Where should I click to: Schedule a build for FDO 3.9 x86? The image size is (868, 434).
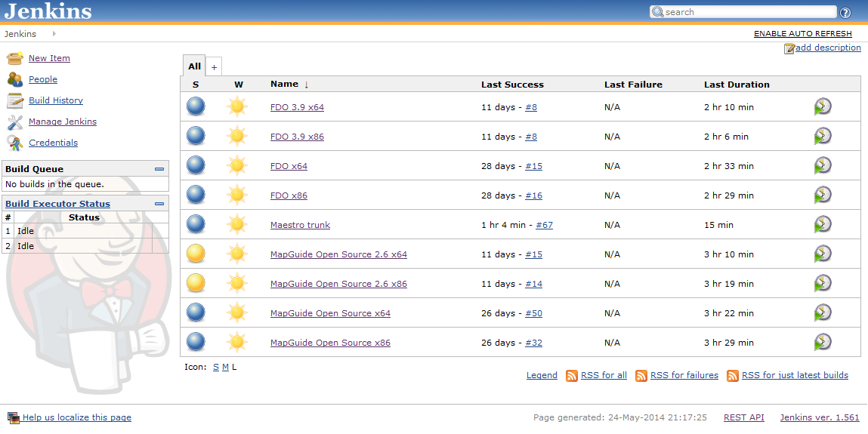coord(823,136)
